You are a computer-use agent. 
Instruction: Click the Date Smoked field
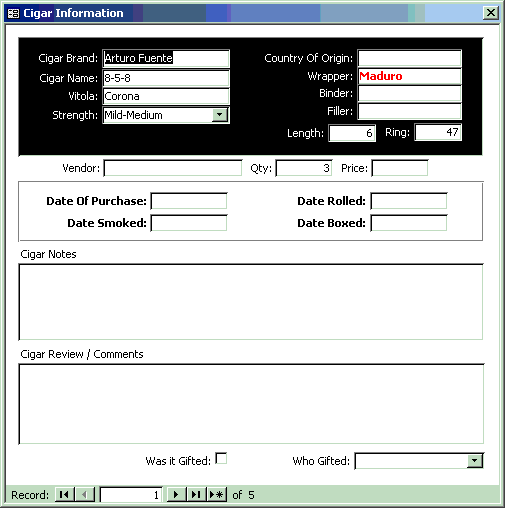point(189,223)
